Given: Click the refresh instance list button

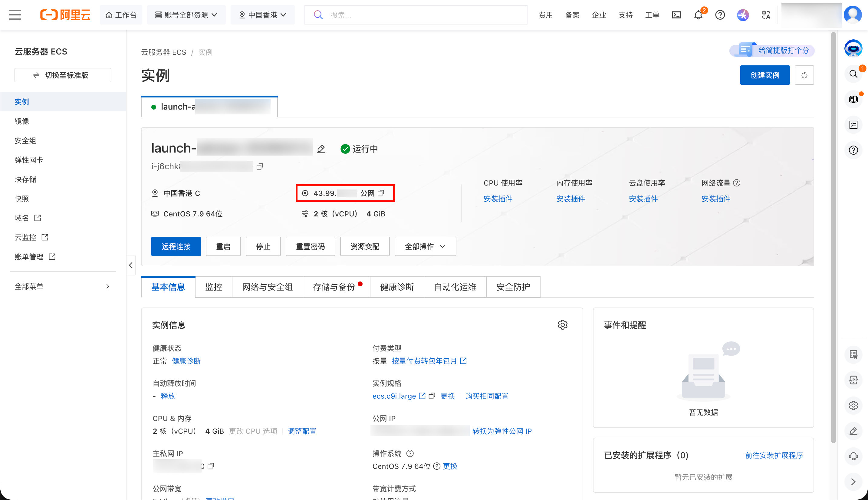Looking at the screenshot, I should coord(804,75).
